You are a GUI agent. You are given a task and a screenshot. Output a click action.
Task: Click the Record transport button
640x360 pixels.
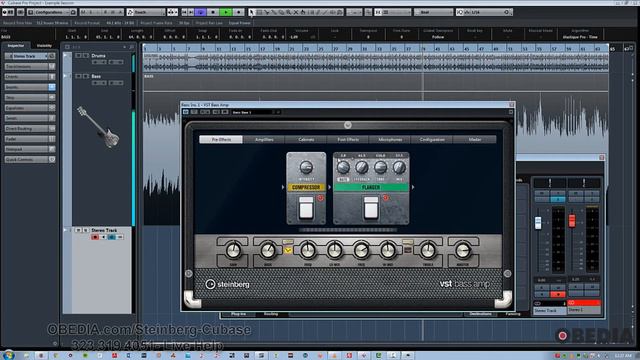click(x=239, y=12)
